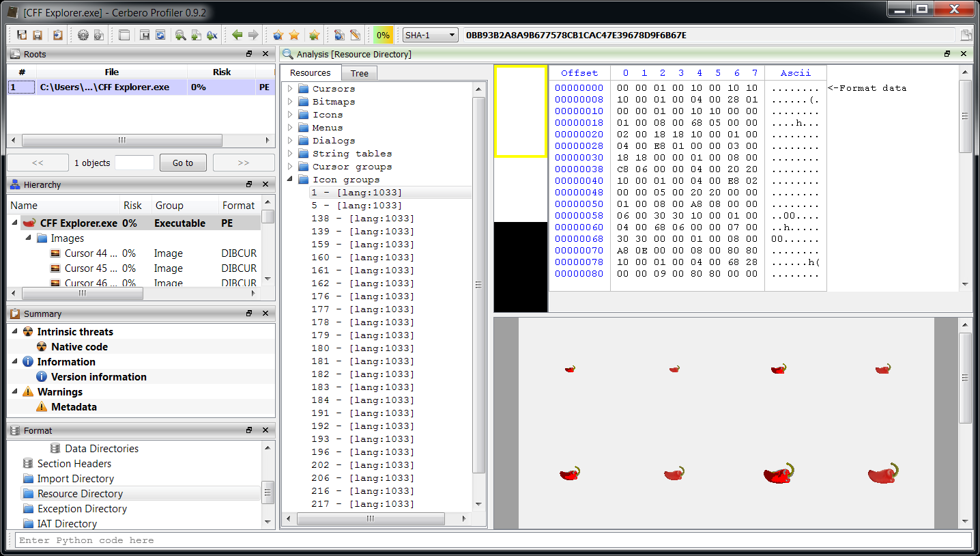This screenshot has width=980, height=556.
Task: Click the document with globe icon
Action: (x=339, y=35)
